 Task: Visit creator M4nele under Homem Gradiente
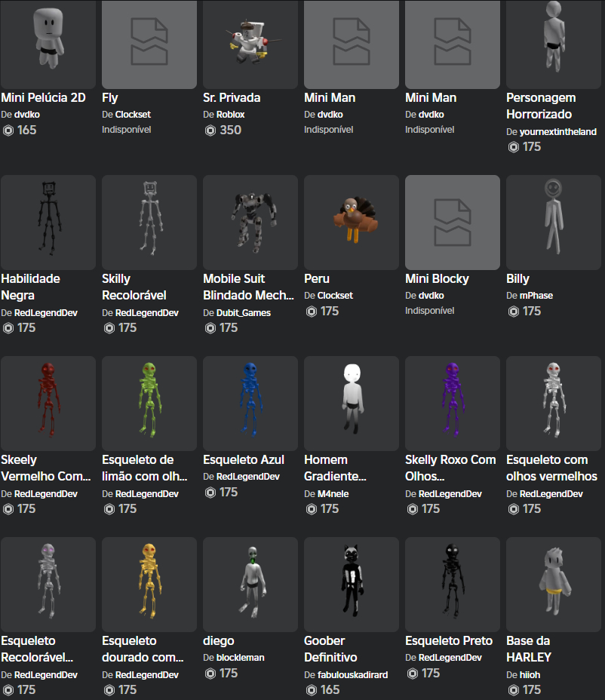tap(333, 494)
